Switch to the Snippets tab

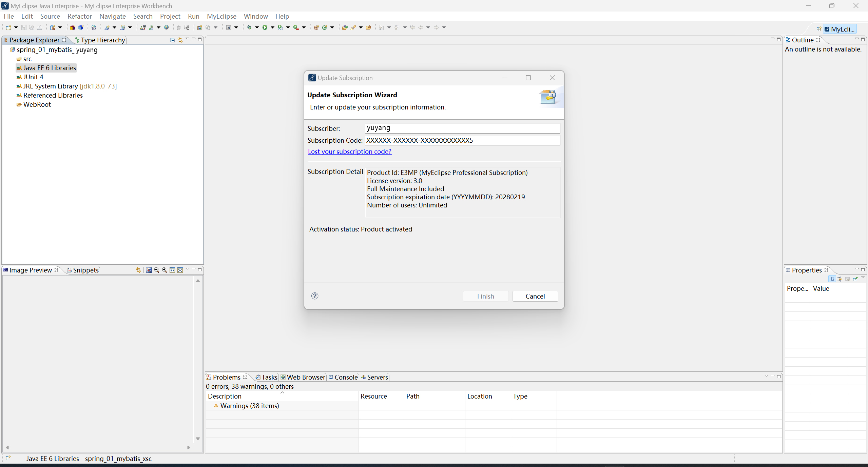pos(83,270)
